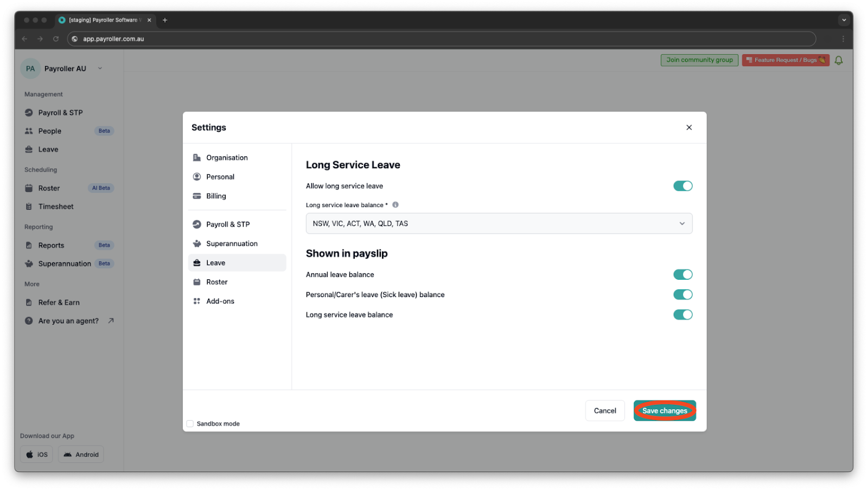Open Superannuation settings in the dialog
Viewport: 868px width, 490px height.
(x=232, y=243)
